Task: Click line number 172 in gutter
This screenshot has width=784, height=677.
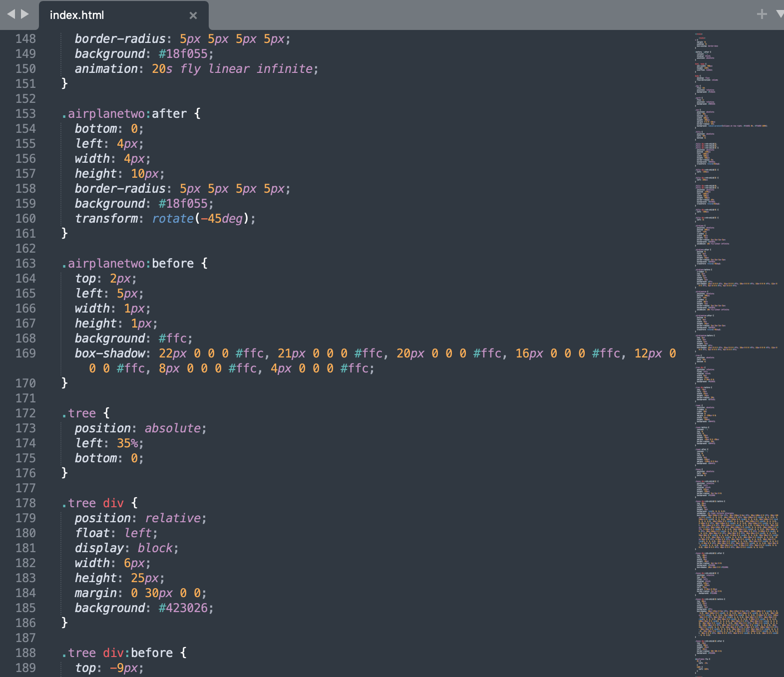Action: click(x=25, y=413)
